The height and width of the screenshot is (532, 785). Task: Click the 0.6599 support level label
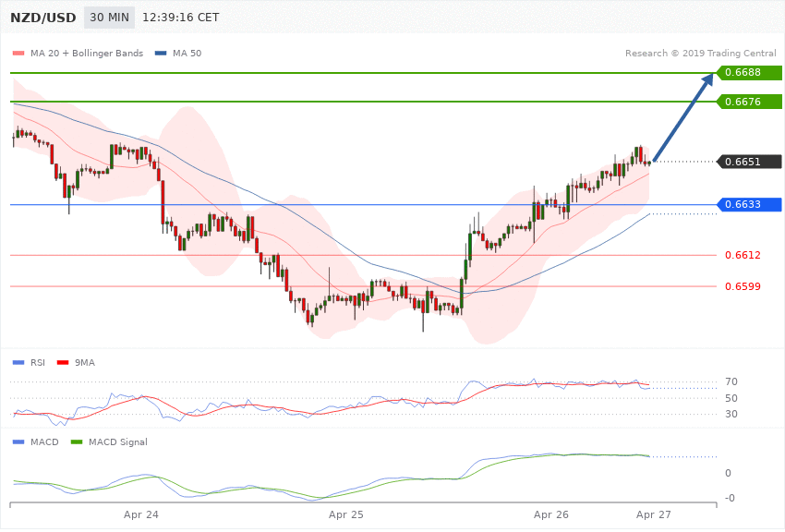tap(743, 286)
